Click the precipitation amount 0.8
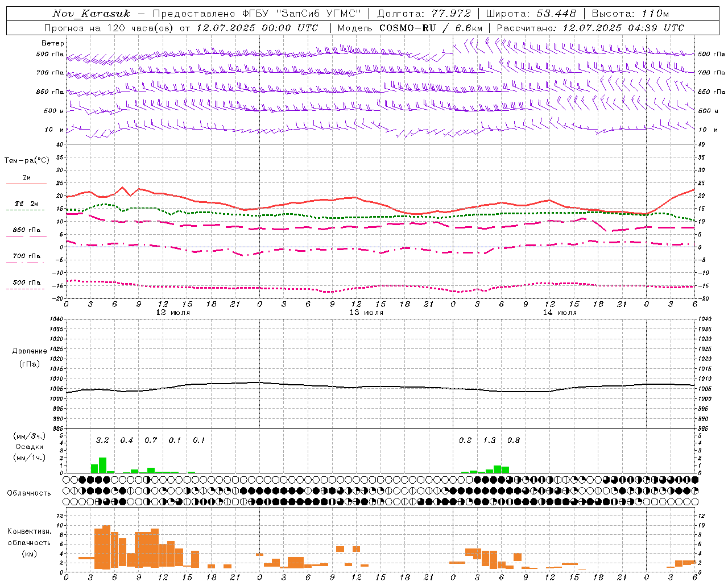 click(x=514, y=440)
